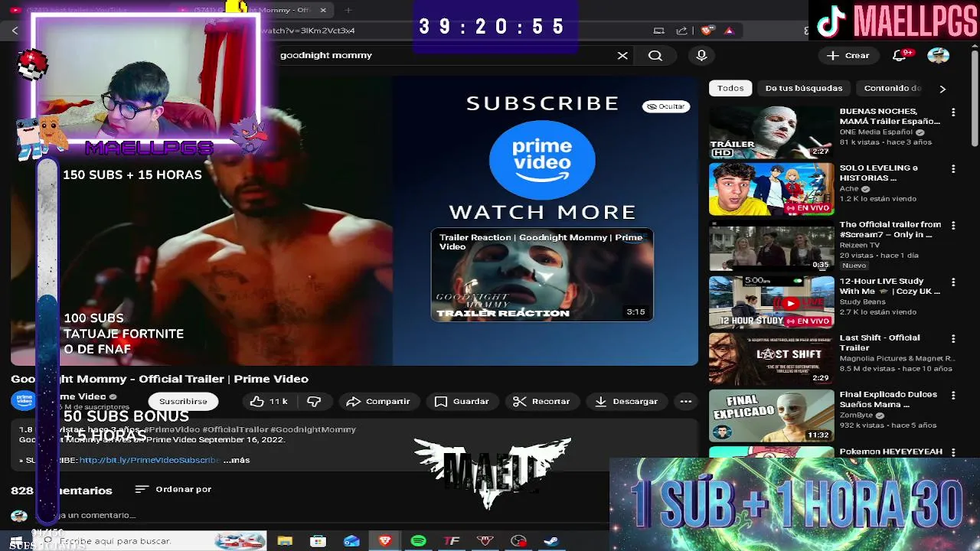The image size is (980, 551).
Task: Click the ZomByte channel name
Action: click(857, 415)
